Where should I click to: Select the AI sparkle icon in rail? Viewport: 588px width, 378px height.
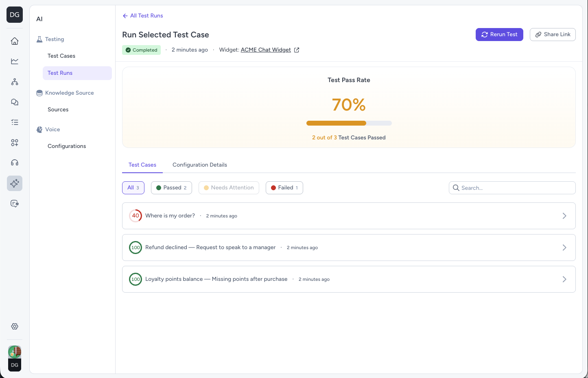(x=15, y=183)
